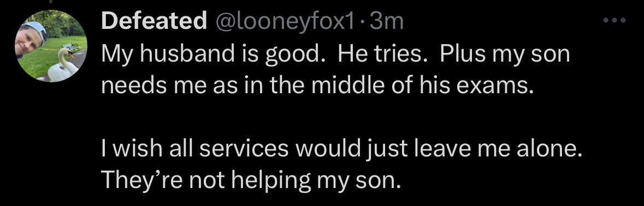Open the three-dot more options menu
This screenshot has height=206, width=644.
pyautogui.click(x=614, y=20)
